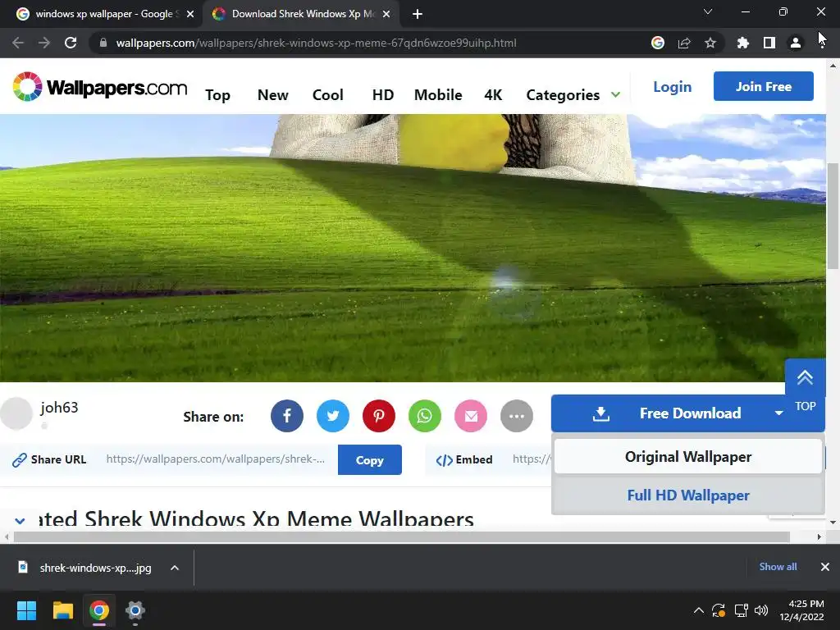Close the downloads bar
The image size is (840, 630).
click(825, 567)
